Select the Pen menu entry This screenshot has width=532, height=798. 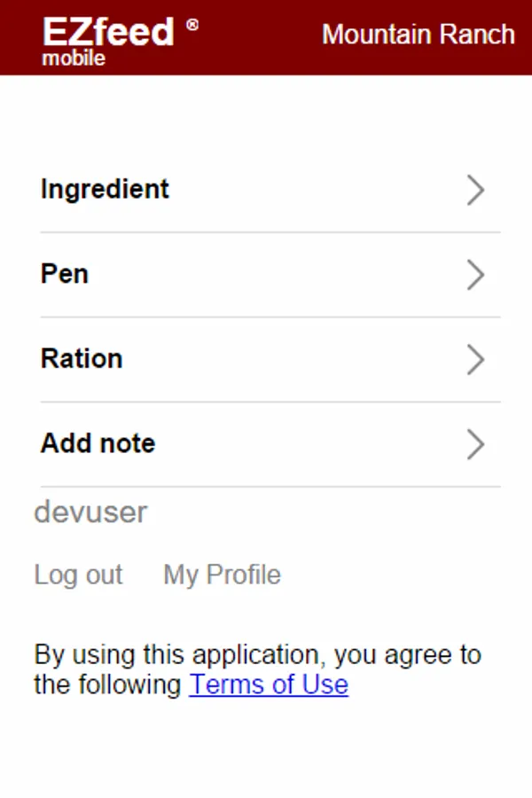pyautogui.click(x=65, y=274)
